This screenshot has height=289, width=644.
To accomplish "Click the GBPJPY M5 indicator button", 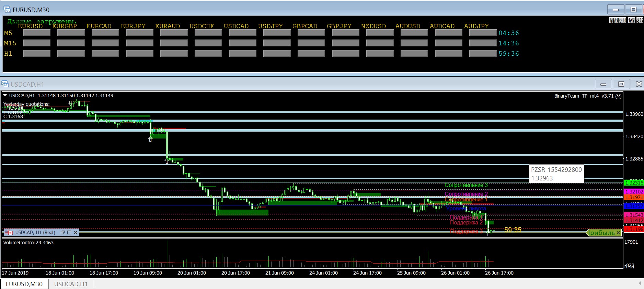I will (345, 33).
